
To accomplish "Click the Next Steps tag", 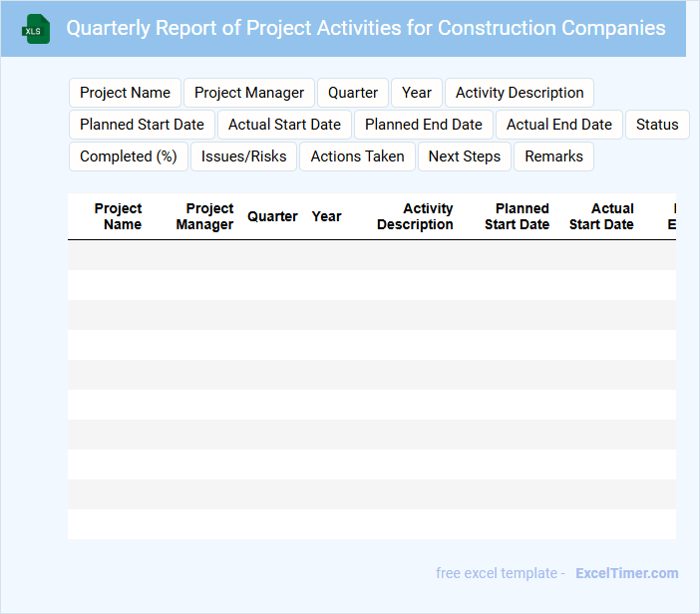I will [465, 156].
